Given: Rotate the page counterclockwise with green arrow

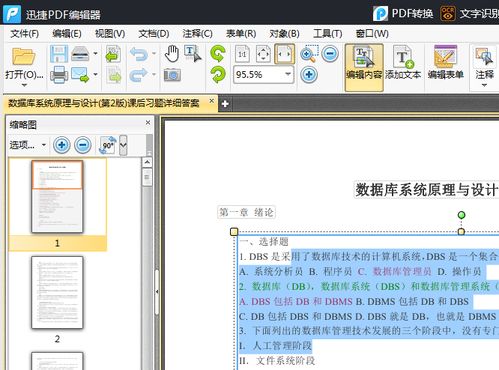Looking at the screenshot, I should [x=218, y=53].
